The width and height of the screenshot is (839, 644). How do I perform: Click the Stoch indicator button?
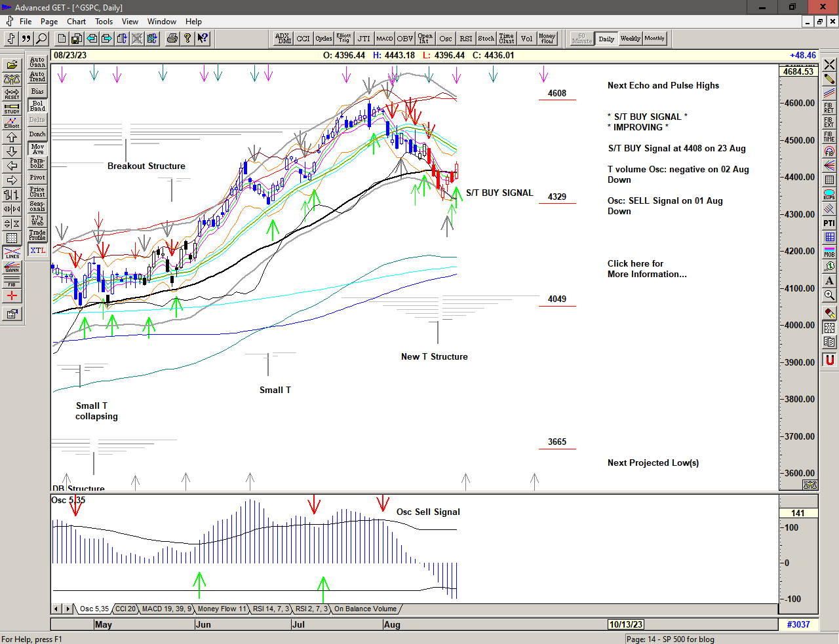tap(486, 39)
